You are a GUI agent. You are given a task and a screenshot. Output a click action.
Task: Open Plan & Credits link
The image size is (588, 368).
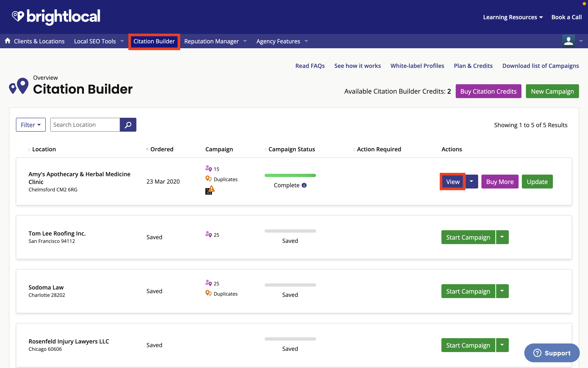(x=473, y=66)
